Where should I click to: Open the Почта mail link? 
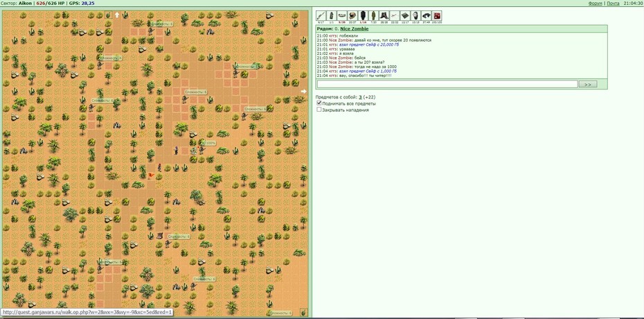(613, 3)
